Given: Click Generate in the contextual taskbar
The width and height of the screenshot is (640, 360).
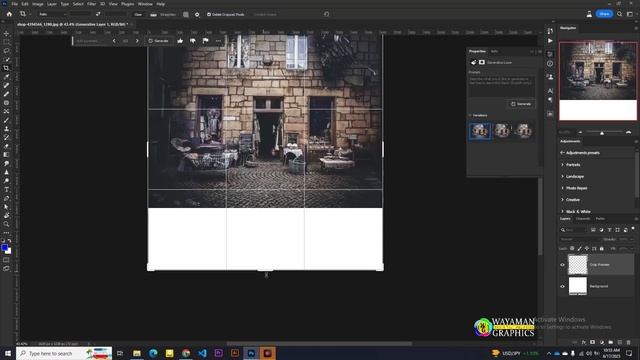Looking at the screenshot, I should 159,41.
